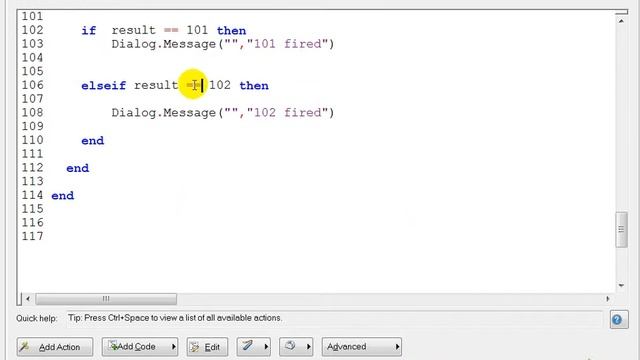Click 'result' variable on line 102
This screenshot has height=360, width=640.
pos(133,30)
